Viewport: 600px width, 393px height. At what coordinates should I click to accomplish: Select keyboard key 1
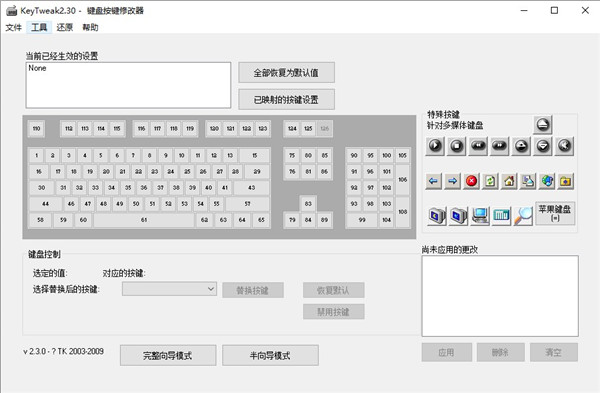[x=36, y=156]
